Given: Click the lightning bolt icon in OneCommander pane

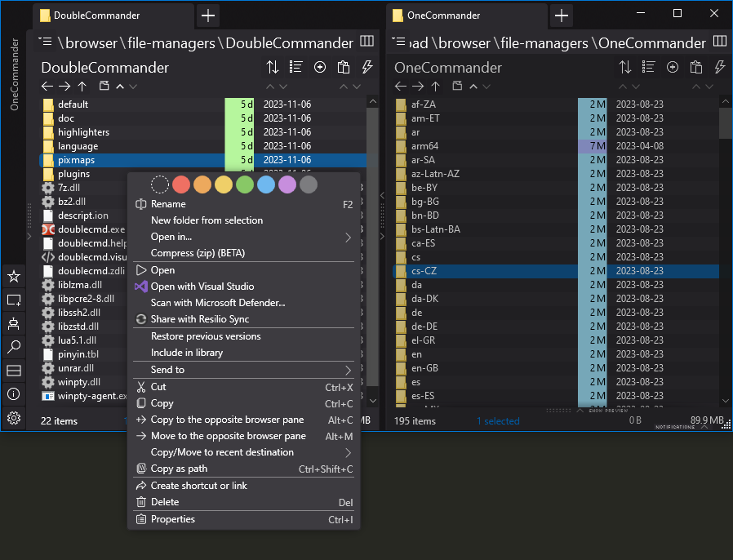Looking at the screenshot, I should (x=720, y=68).
